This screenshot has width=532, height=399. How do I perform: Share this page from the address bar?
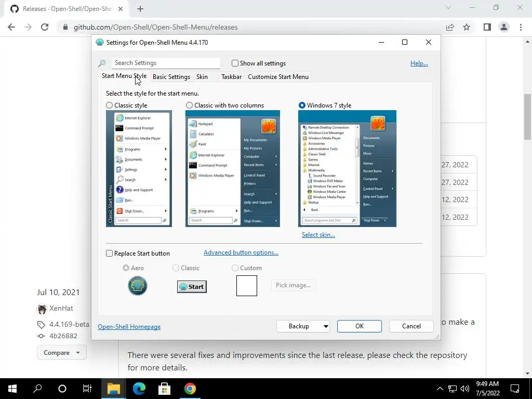[450, 27]
